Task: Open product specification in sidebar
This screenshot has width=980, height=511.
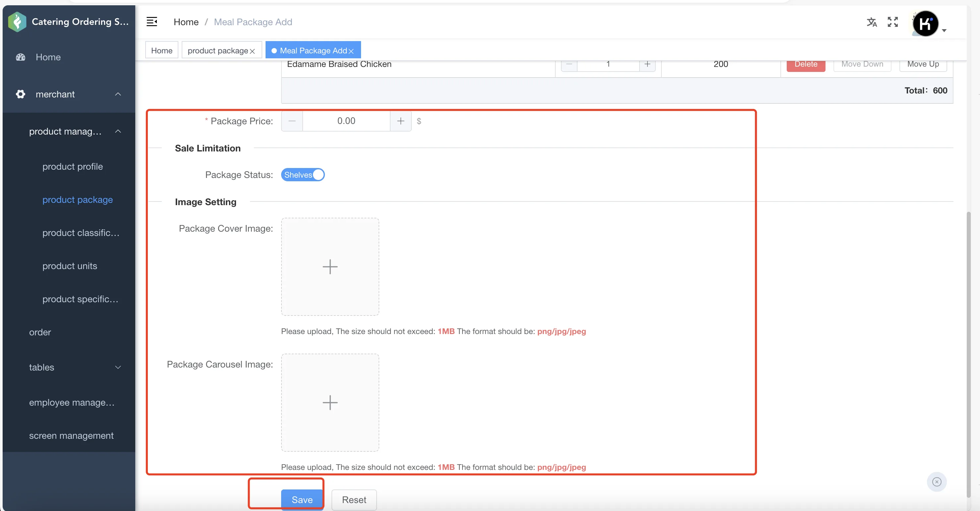Action: point(80,299)
